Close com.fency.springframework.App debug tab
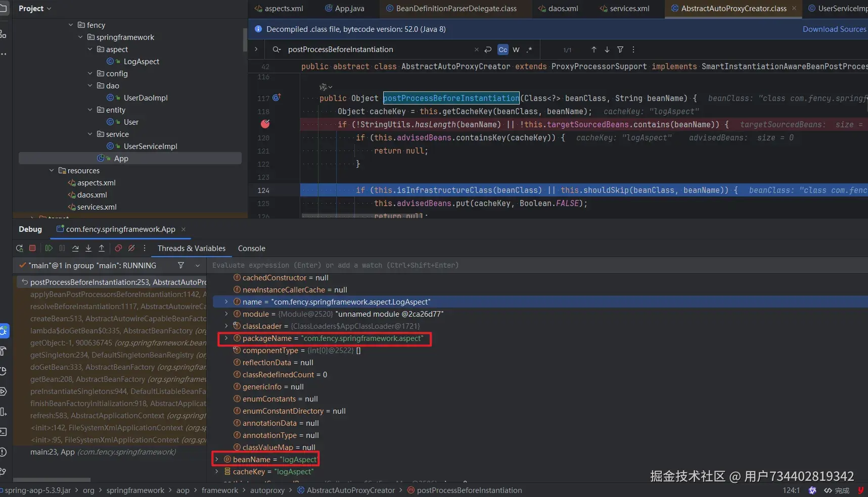The width and height of the screenshot is (868, 497). (184, 229)
